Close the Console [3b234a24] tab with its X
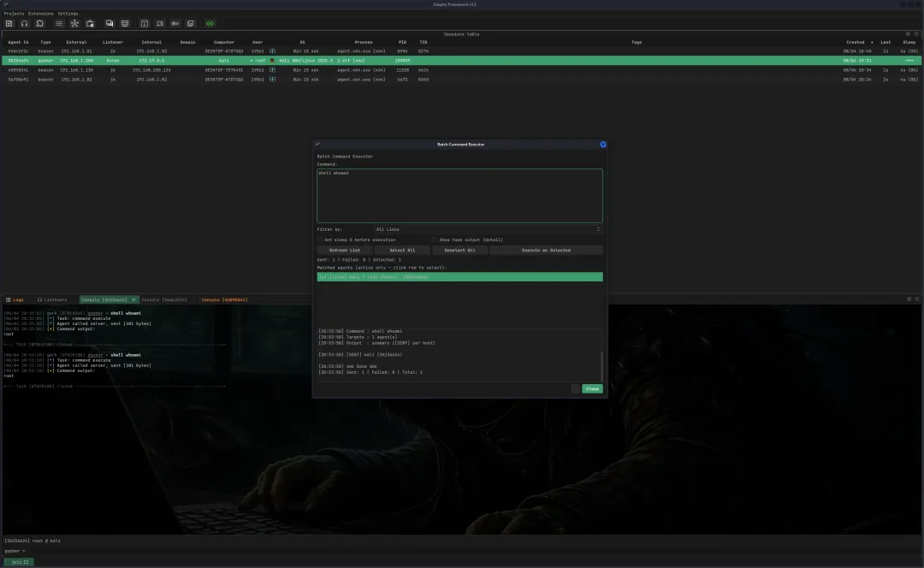The image size is (924, 568). point(133,300)
